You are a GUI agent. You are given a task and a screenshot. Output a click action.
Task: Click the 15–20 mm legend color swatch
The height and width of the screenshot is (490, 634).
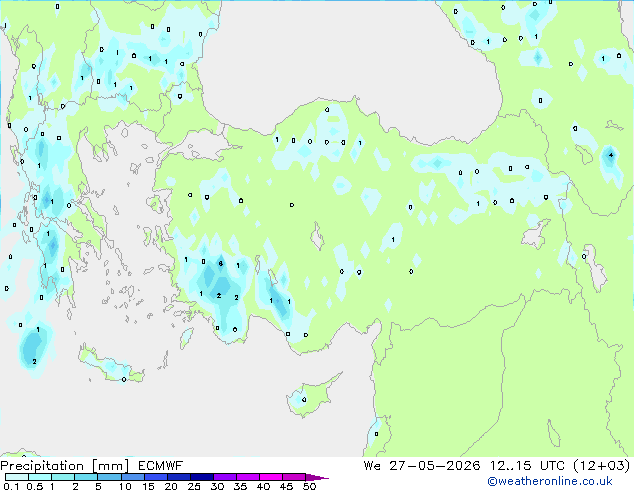(x=155, y=477)
